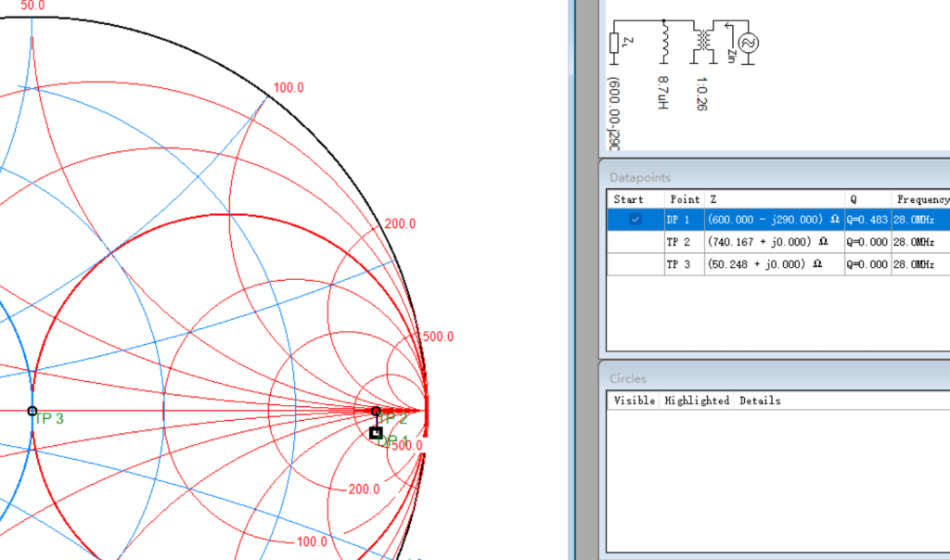The image size is (950, 560).
Task: Click the 8.7uH inductor value label
Action: [662, 93]
